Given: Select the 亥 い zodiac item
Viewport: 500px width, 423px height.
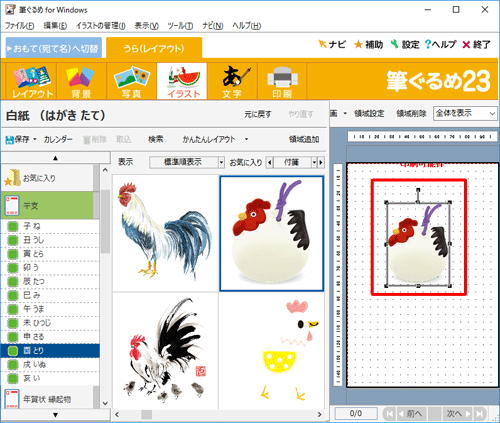Looking at the screenshot, I should point(50,378).
